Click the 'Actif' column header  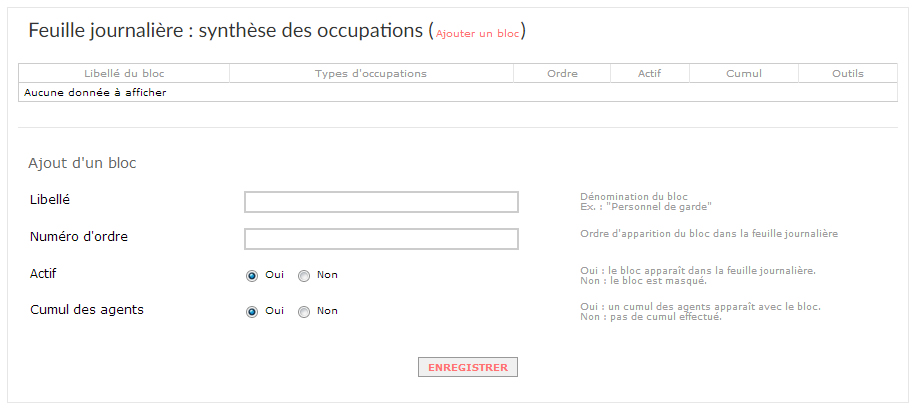(x=650, y=74)
